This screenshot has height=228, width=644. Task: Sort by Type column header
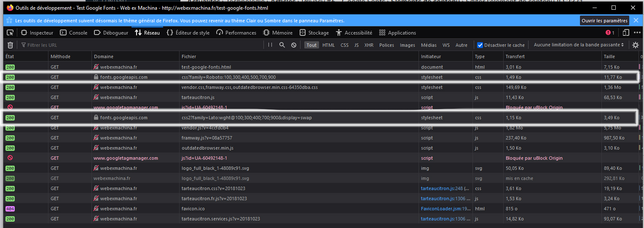pos(488,56)
